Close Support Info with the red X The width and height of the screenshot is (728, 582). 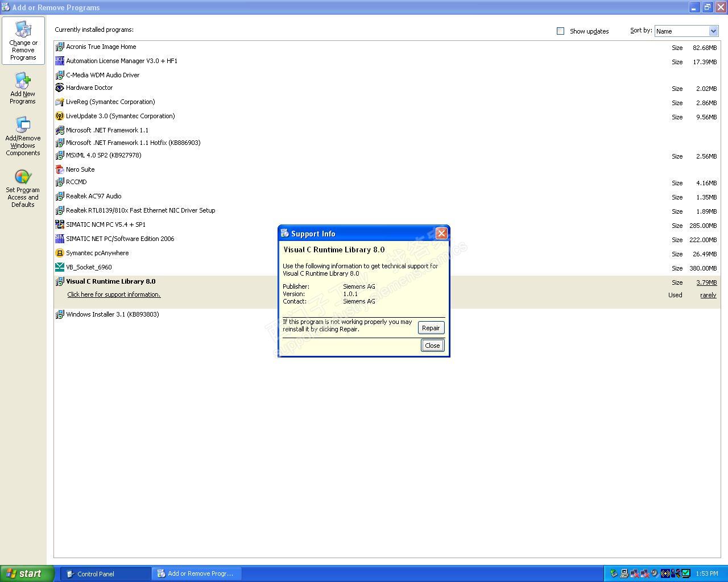click(x=441, y=233)
